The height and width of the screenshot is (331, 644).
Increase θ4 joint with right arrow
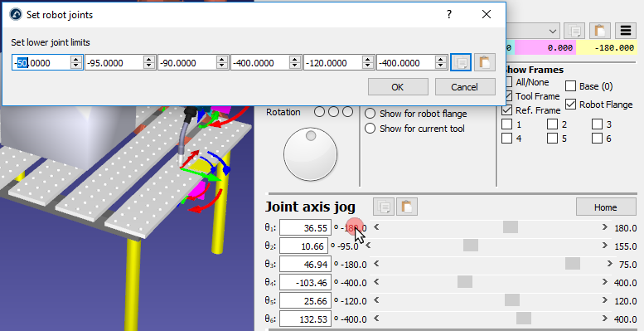coord(604,282)
